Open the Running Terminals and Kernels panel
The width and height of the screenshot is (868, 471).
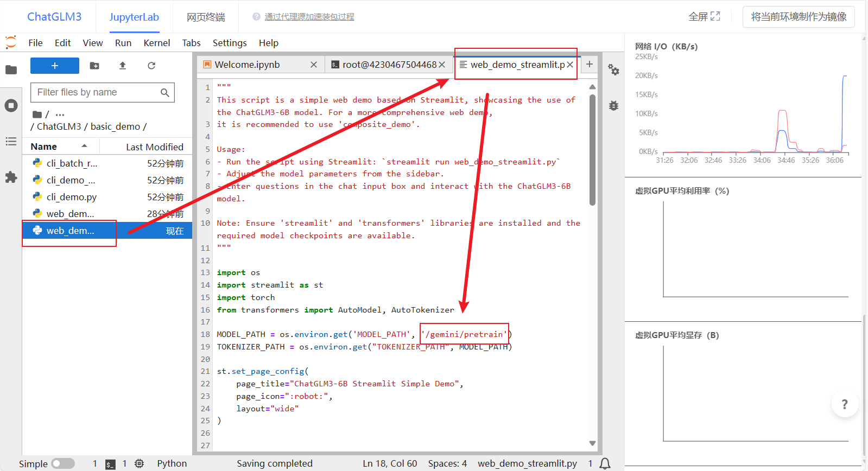point(11,106)
